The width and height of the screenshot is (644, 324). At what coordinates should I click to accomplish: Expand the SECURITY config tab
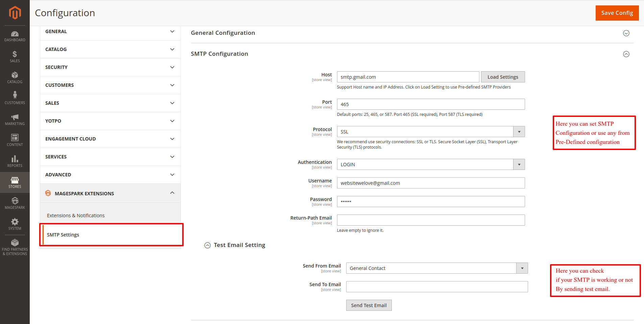[110, 67]
